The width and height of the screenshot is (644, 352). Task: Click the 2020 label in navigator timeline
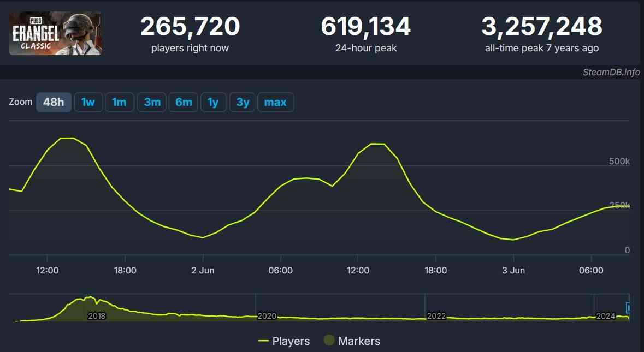267,316
